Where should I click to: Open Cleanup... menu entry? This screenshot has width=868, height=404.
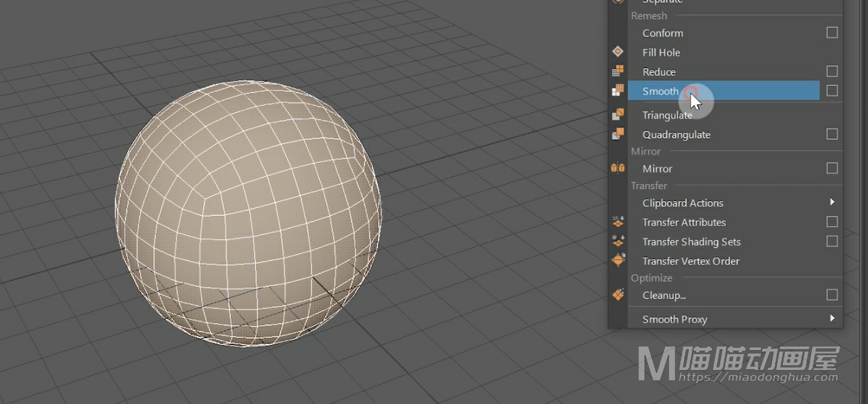coord(664,295)
